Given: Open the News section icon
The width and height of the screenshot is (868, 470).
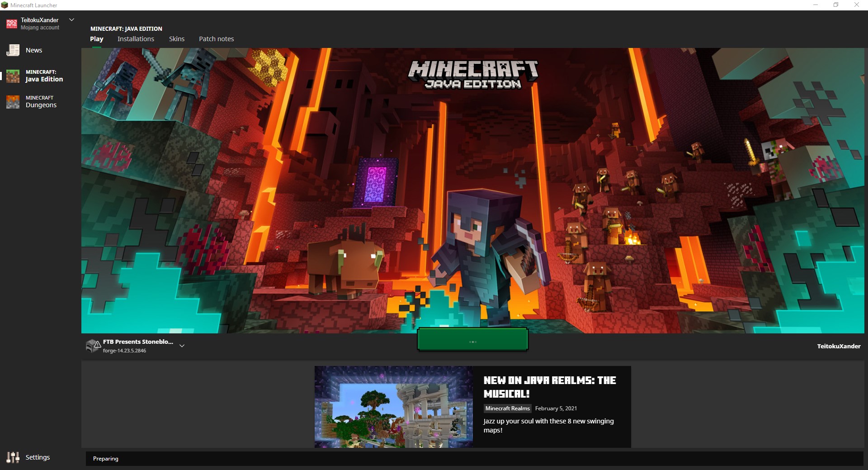Looking at the screenshot, I should tap(13, 50).
